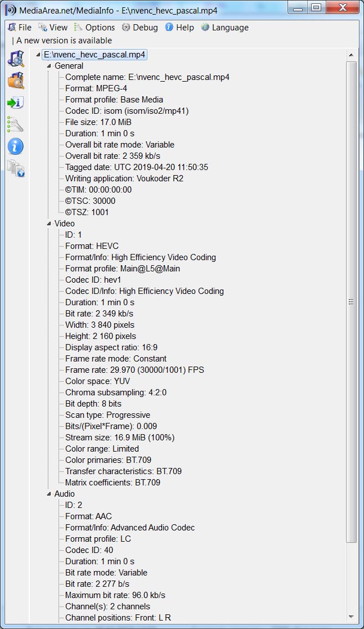Select 'Overall bit rate: 2 359 kb/s' row

(x=113, y=155)
